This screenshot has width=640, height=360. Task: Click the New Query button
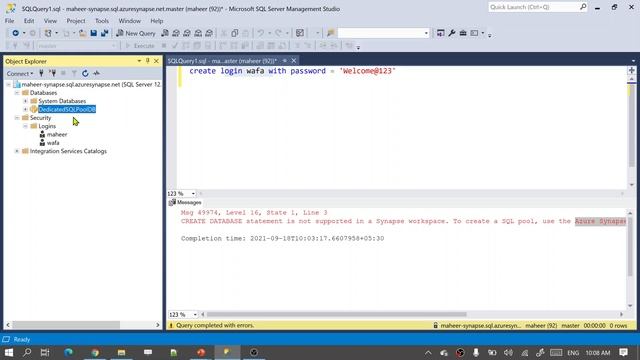(x=136, y=33)
